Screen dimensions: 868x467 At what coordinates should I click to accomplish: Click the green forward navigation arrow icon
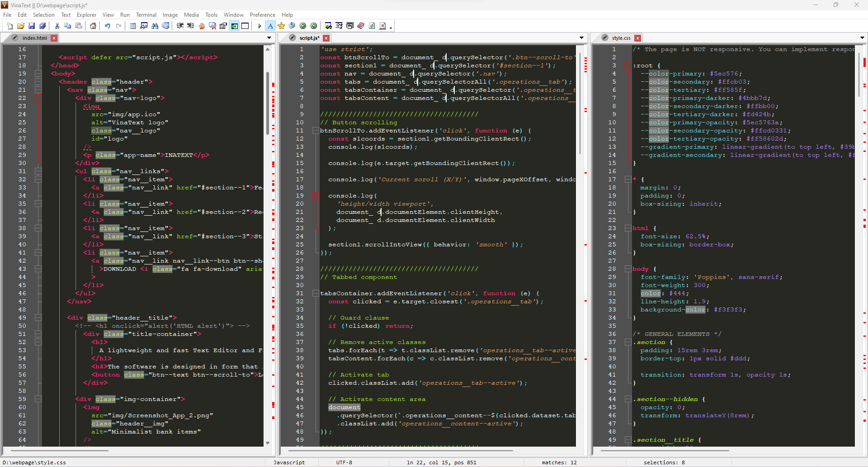[x=314, y=26]
